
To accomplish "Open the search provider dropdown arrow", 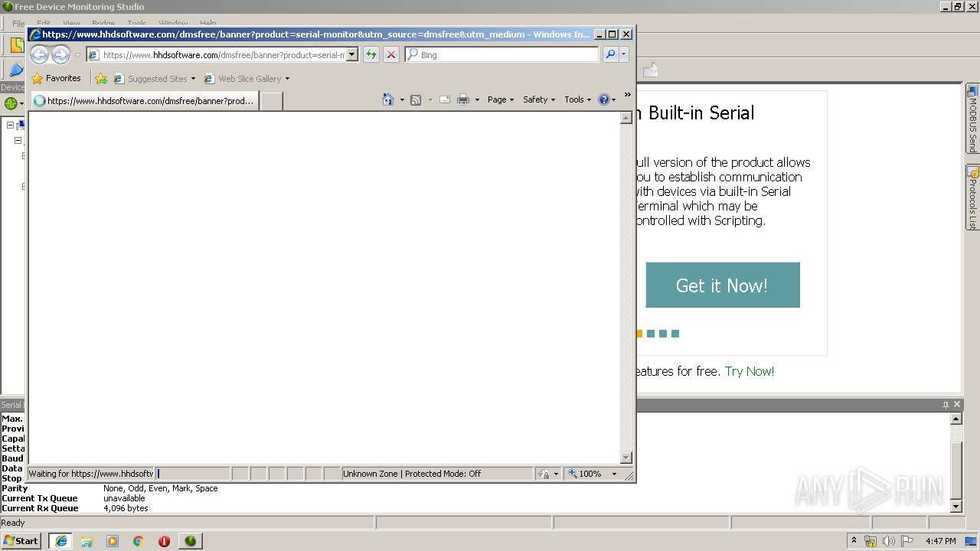I will tap(624, 54).
